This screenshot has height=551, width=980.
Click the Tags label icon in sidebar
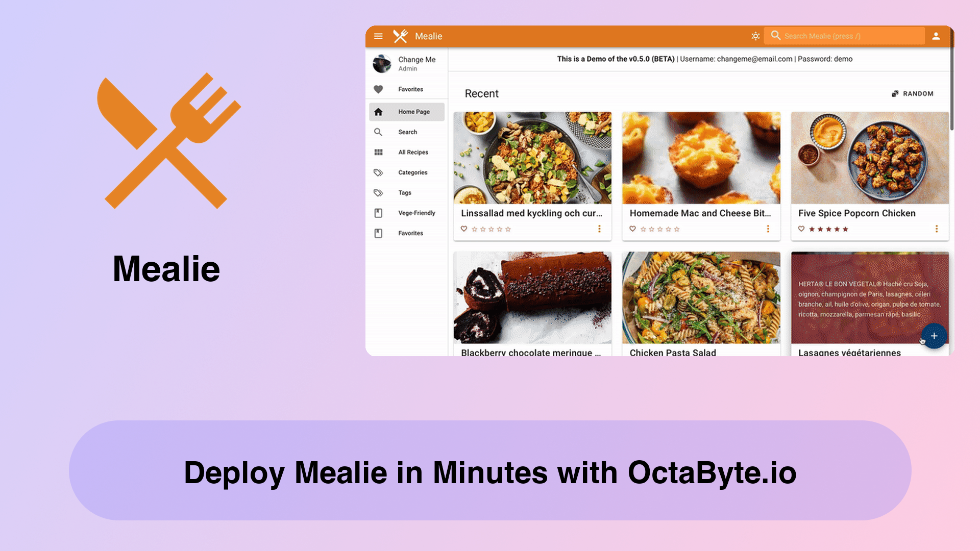pyautogui.click(x=378, y=192)
